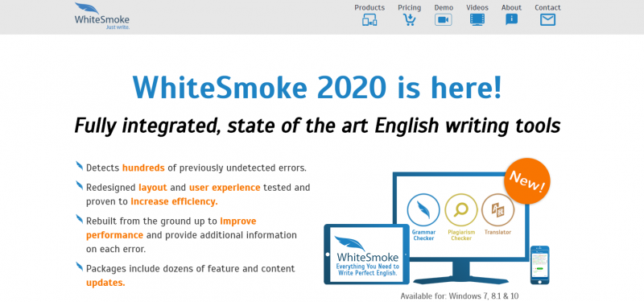Open the About menu label
Viewport: 644px width, 302px height.
pyautogui.click(x=511, y=7)
